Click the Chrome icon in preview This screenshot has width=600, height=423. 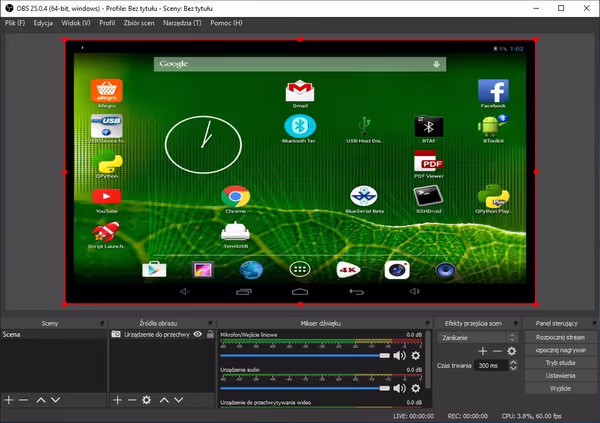tap(235, 196)
